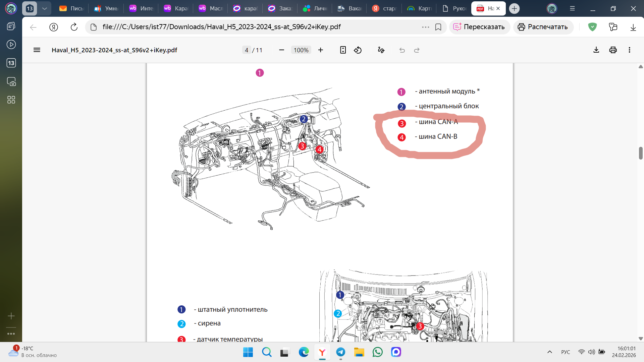Image resolution: width=644 pixels, height=362 pixels.
Task: Click the fit-to-page icon
Action: [x=343, y=50]
